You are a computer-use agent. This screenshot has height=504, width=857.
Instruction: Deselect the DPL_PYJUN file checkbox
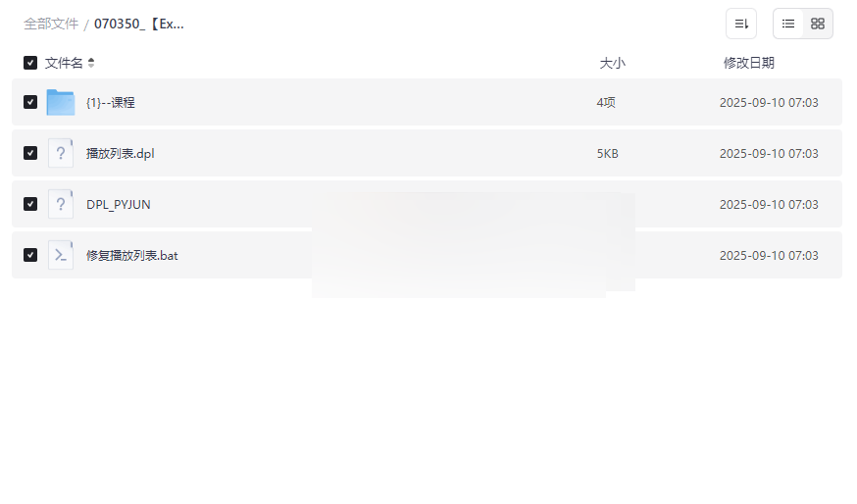coord(30,204)
